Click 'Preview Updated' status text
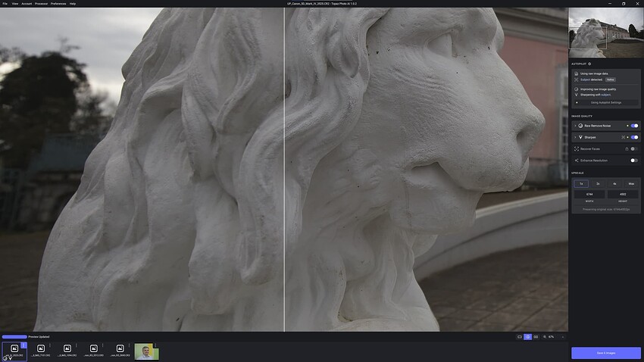The height and width of the screenshot is (362, 644). click(39, 336)
